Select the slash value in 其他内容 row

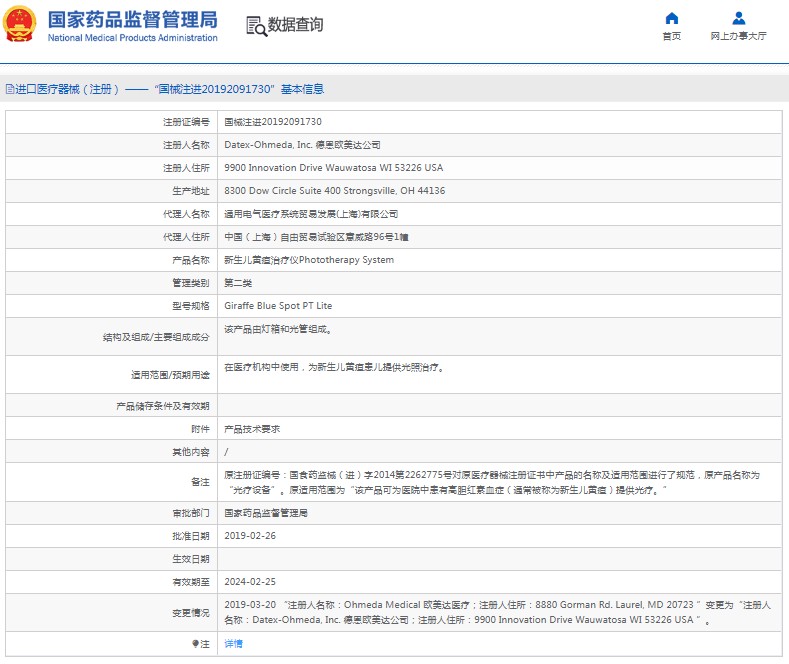point(226,452)
